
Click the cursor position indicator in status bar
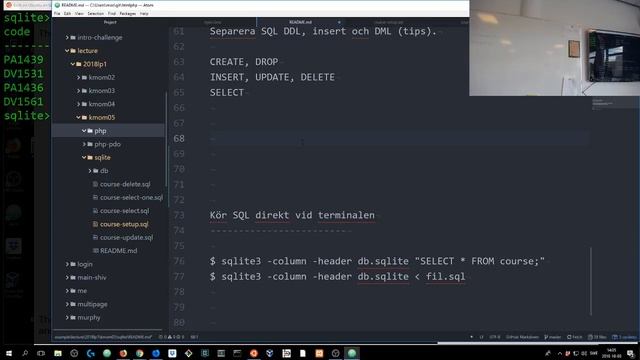(194, 337)
